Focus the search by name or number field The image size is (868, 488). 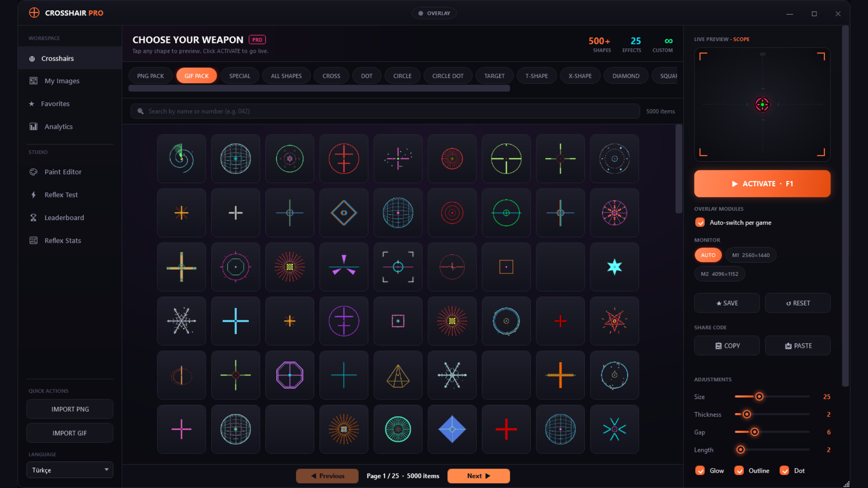[385, 111]
